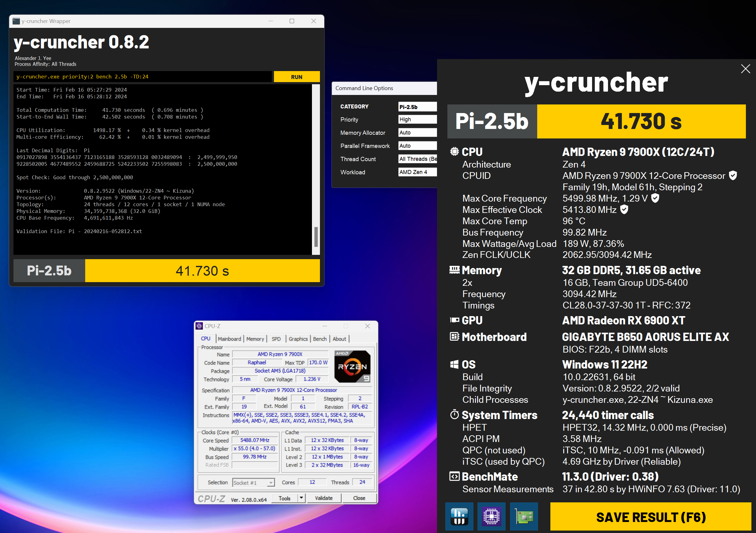Click the Command Line Options header
Screen dimensions: 756x533
(x=364, y=88)
